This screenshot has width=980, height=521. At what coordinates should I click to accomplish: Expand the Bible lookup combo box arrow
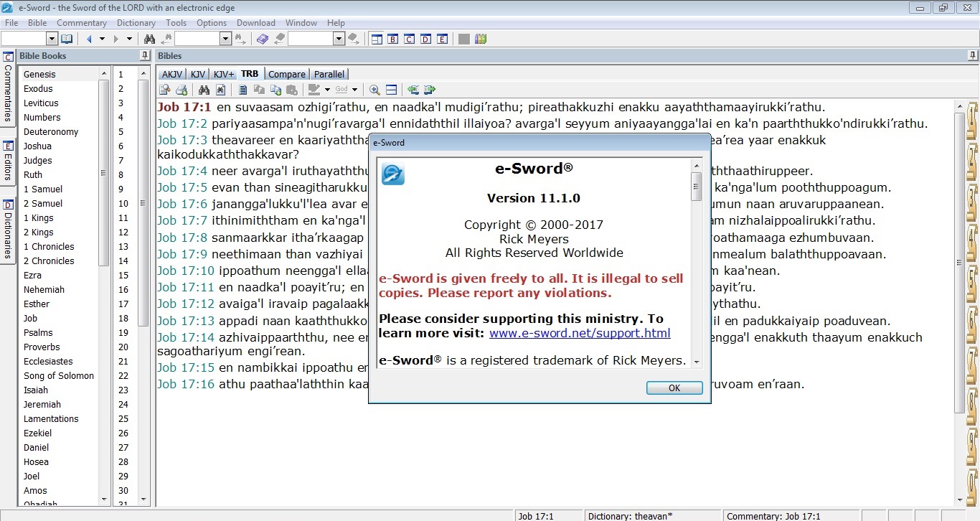(x=52, y=39)
